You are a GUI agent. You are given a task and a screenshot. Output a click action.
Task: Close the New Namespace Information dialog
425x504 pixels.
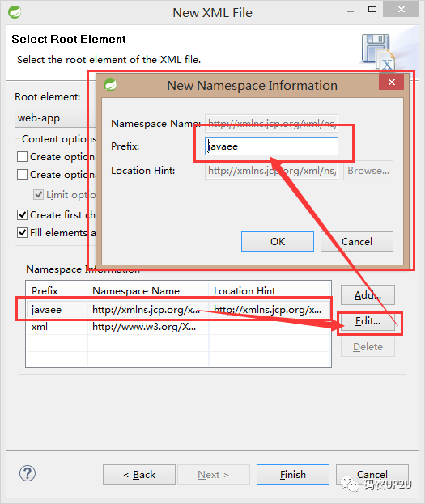pos(391,82)
